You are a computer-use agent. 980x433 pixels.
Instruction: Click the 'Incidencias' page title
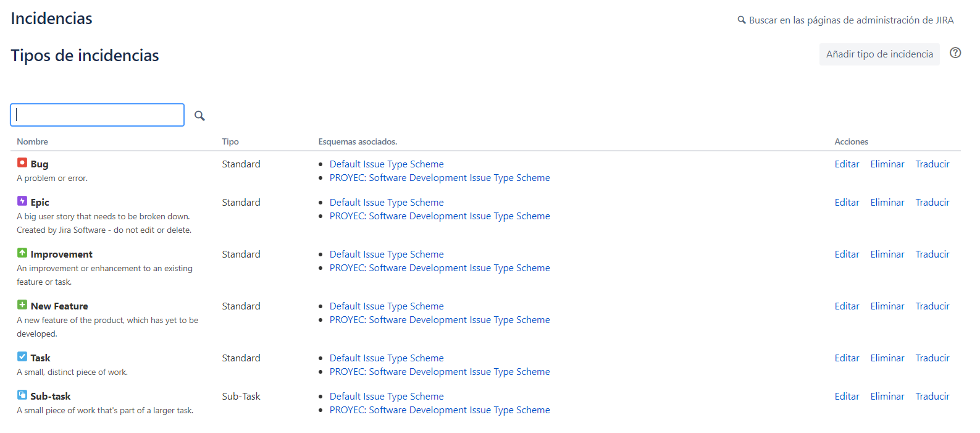pos(51,19)
